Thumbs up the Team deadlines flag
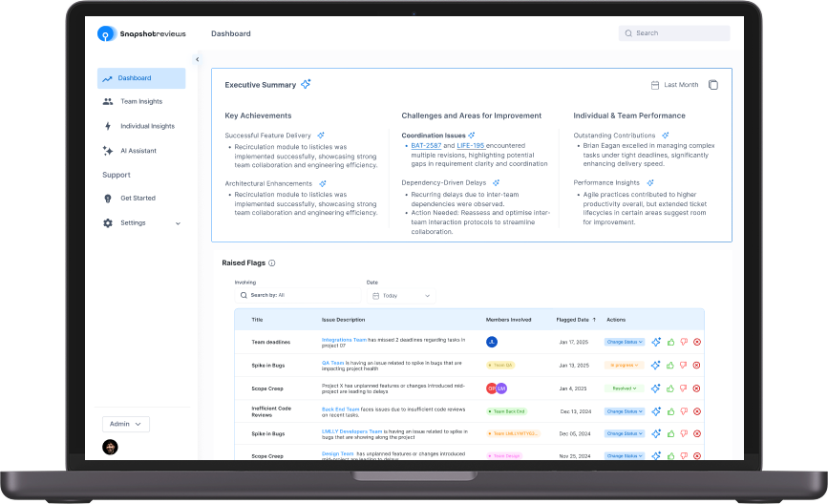The image size is (828, 504). pyautogui.click(x=670, y=342)
